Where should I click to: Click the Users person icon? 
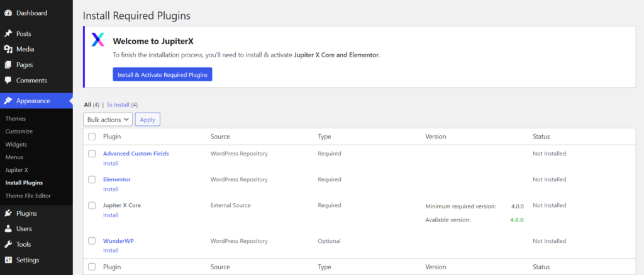(8, 229)
